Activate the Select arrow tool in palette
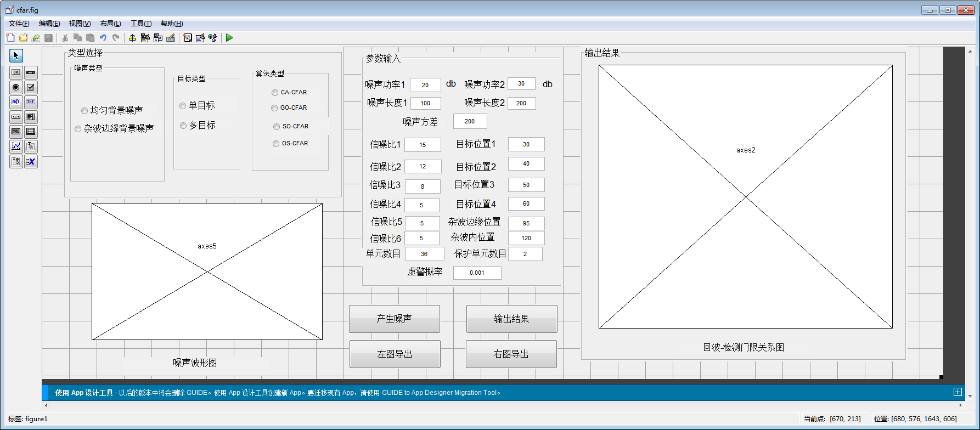 (16, 55)
